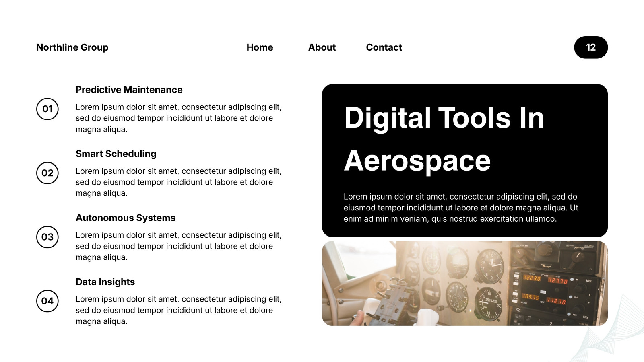The image size is (644, 362).
Task: Click the 02 numbered circle icon
Action: pyautogui.click(x=47, y=173)
